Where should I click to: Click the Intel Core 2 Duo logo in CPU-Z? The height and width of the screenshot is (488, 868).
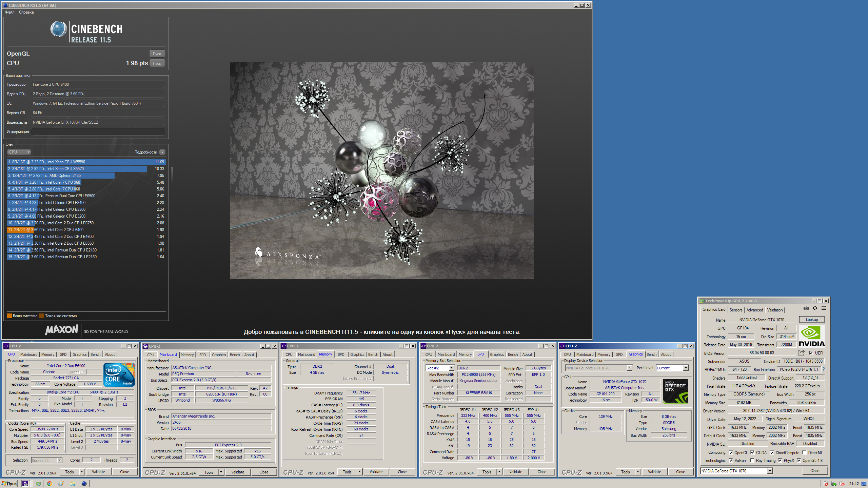(x=119, y=375)
